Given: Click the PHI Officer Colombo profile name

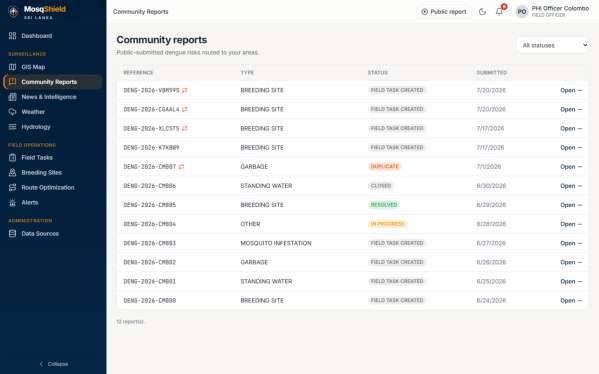Looking at the screenshot, I should pos(560,8).
